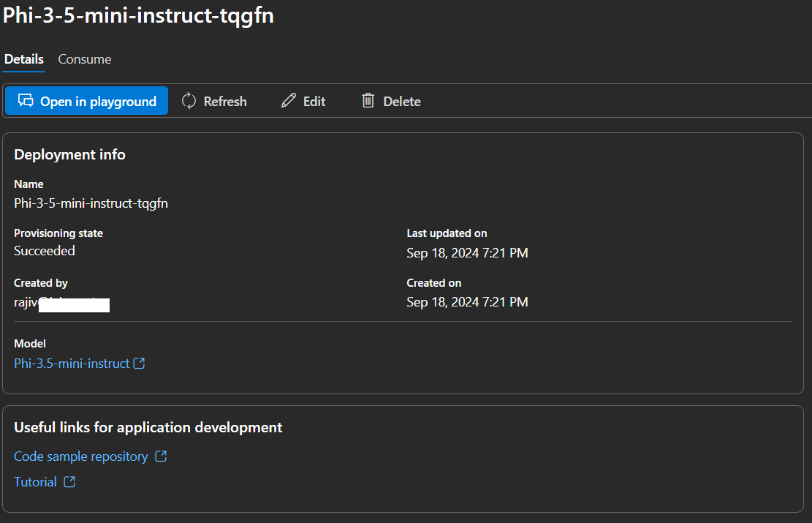Open the Tutorial link
Image resolution: width=812 pixels, height=523 pixels.
click(35, 481)
